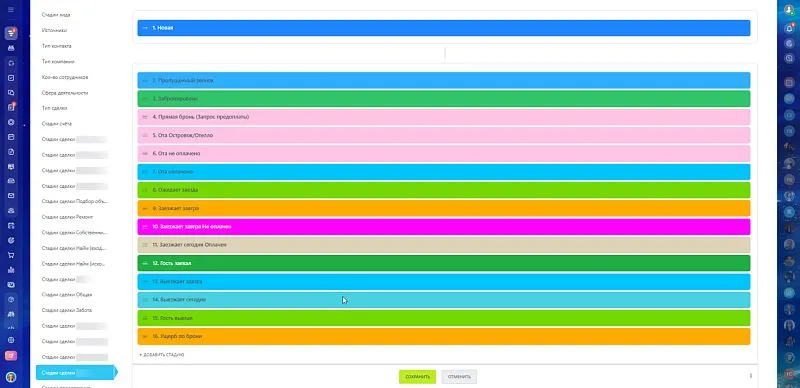Viewport: 800px width, 388px height.
Task: Grab the handle icon of stage 12. Гость заехал
Action: [145, 263]
